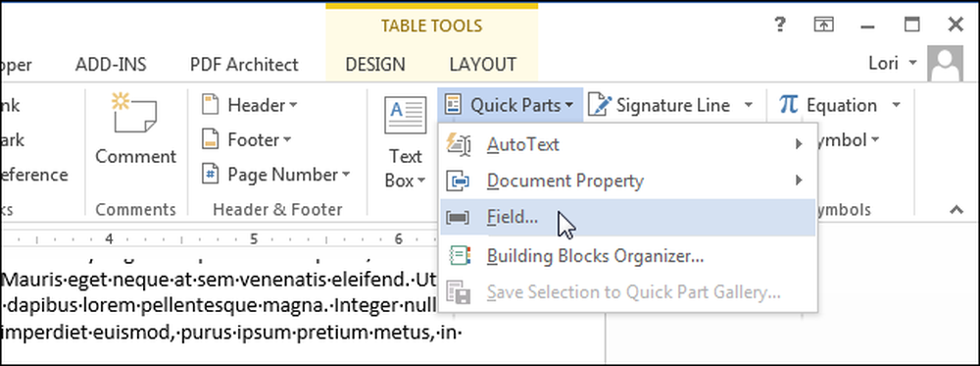Screen dimensions: 980x366
Task: Open the Word Help question mark
Action: pyautogui.click(x=779, y=26)
